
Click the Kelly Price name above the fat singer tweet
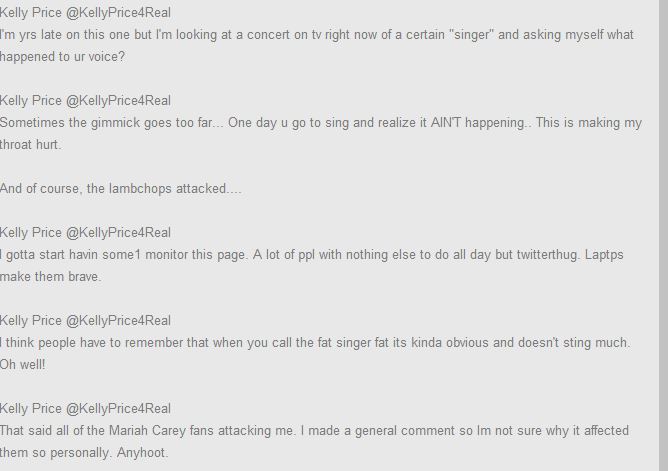point(30,320)
